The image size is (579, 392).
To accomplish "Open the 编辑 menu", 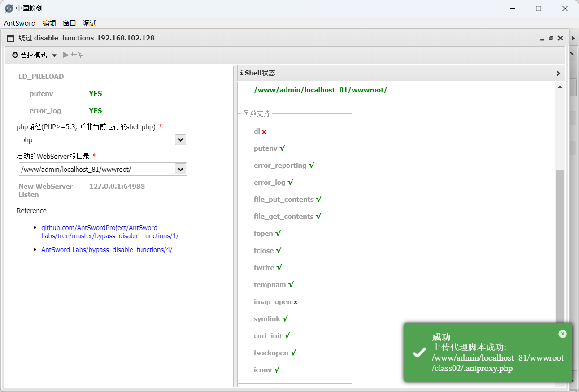I will [x=49, y=23].
